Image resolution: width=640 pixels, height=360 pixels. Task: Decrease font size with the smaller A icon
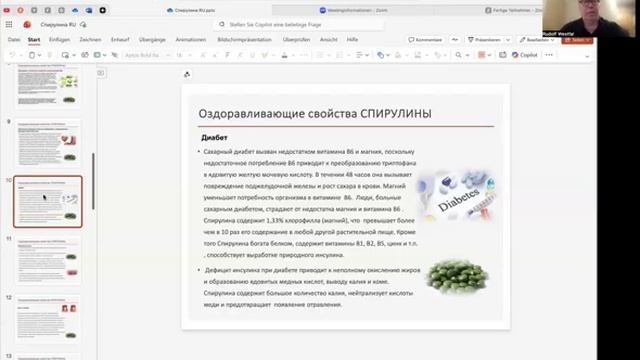pos(215,55)
